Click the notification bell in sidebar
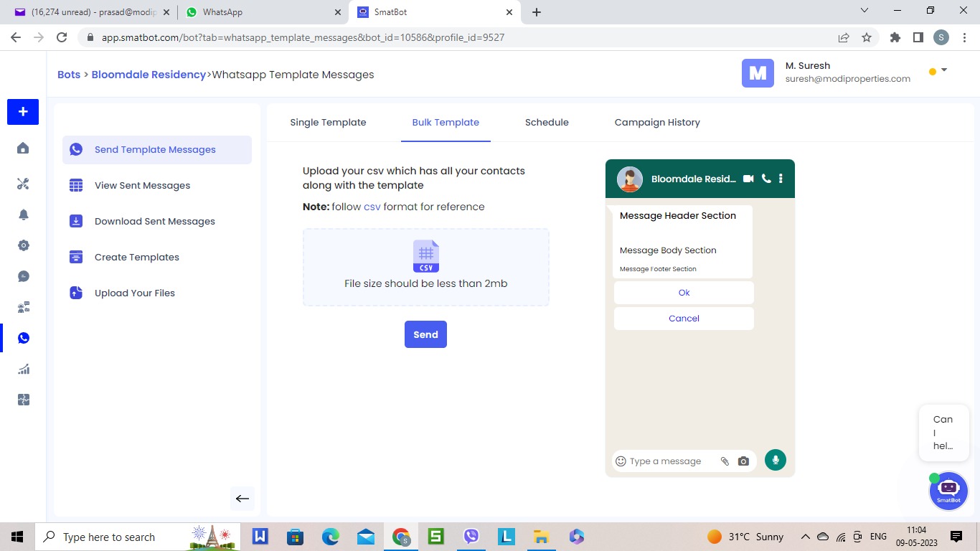The image size is (980, 551). [x=23, y=215]
